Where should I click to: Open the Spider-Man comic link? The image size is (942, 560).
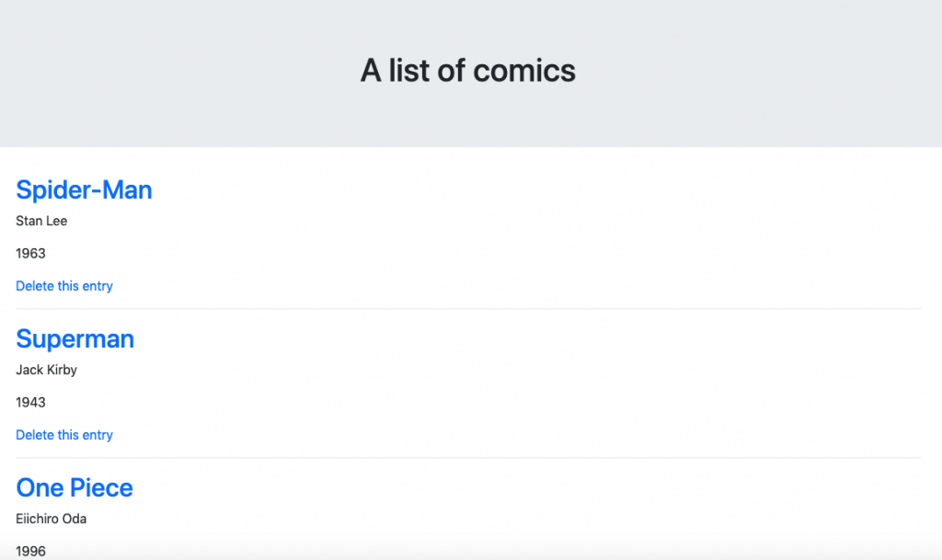(x=84, y=189)
